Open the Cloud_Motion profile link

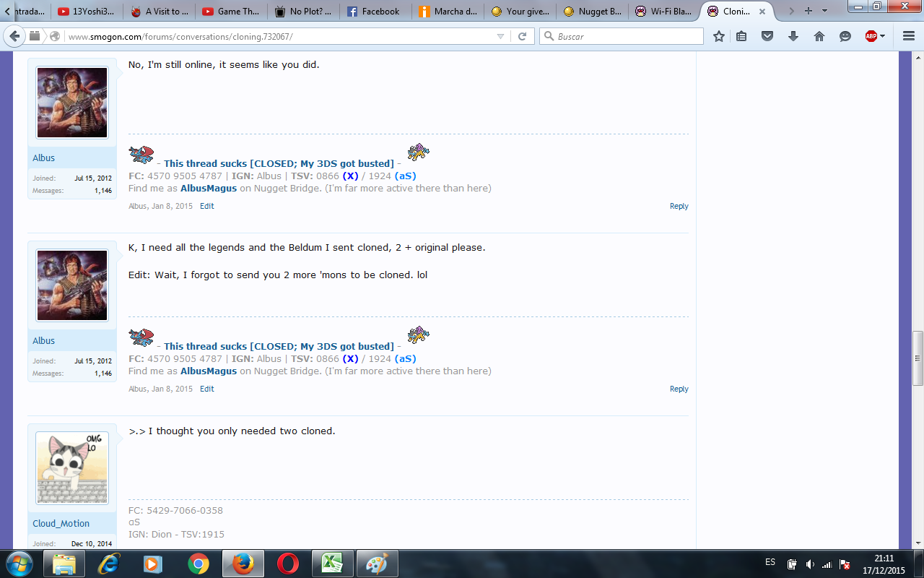(61, 524)
